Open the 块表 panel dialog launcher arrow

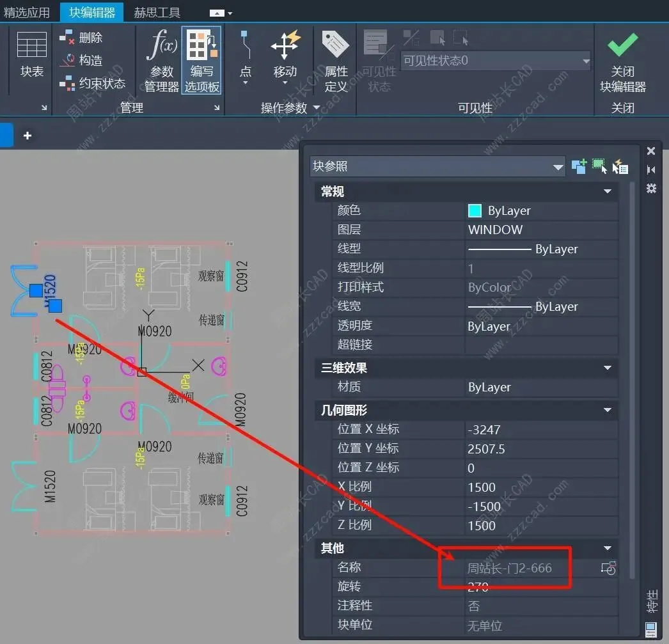point(44,108)
